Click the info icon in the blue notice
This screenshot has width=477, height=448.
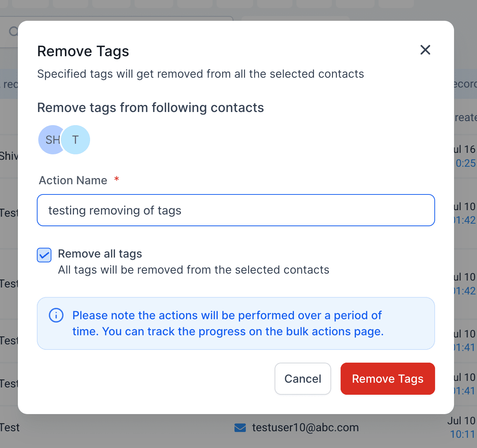pyautogui.click(x=56, y=315)
